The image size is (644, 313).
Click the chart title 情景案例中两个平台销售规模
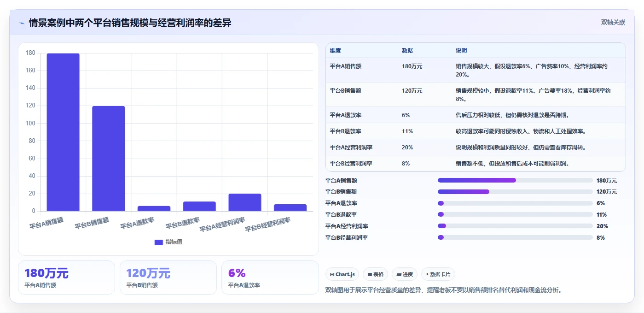pos(130,23)
